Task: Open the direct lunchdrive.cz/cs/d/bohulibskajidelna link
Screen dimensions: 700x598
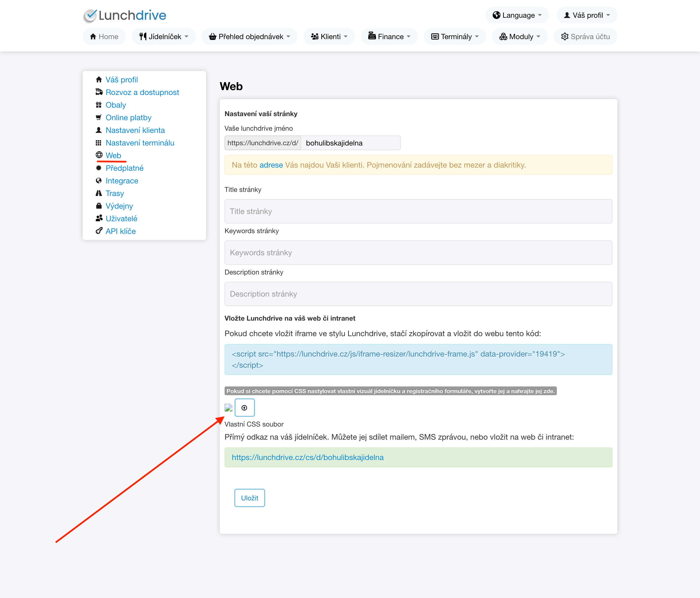Action: coord(307,457)
